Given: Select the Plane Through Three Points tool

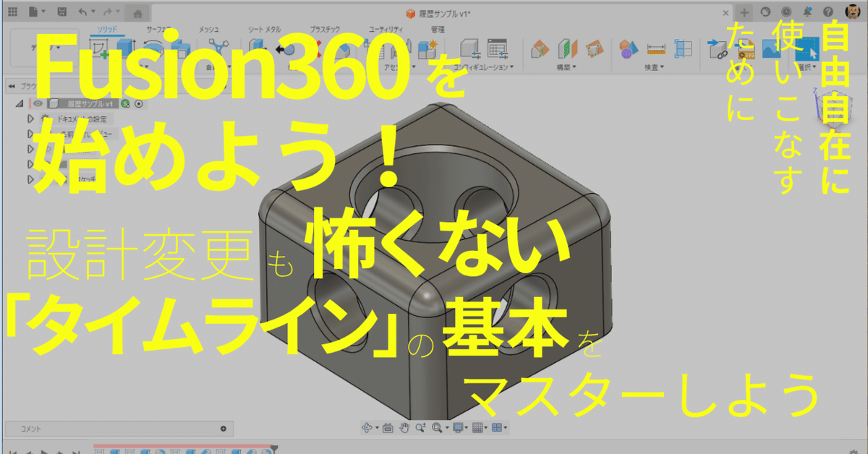Looking at the screenshot, I should (593, 49).
